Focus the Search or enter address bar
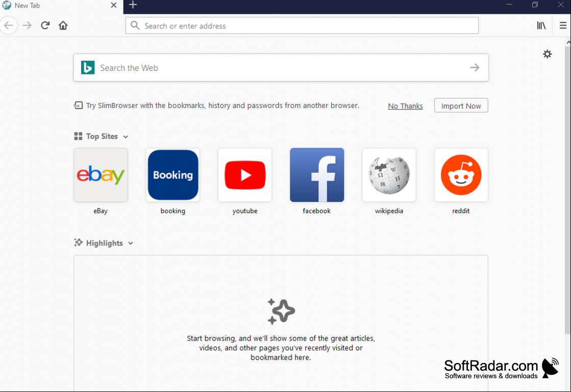Viewport: 571px width, 392px height. (302, 25)
